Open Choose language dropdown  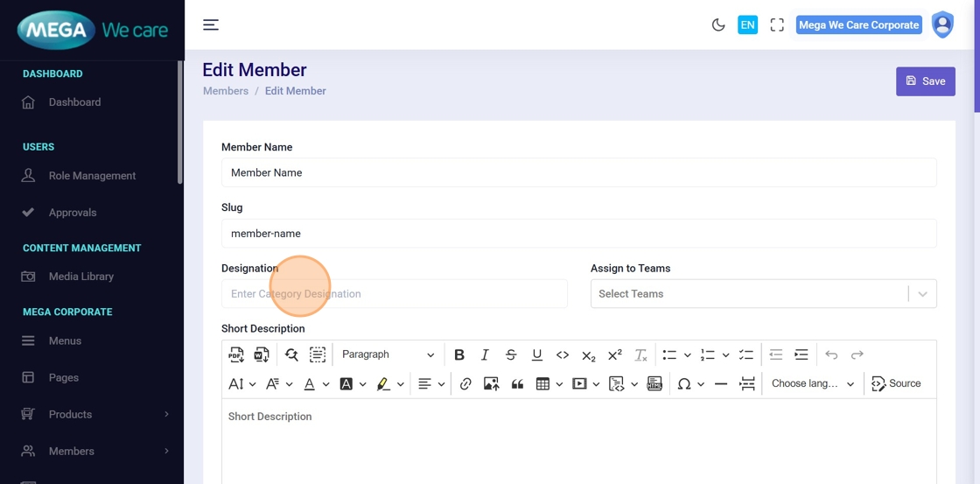[x=812, y=383]
